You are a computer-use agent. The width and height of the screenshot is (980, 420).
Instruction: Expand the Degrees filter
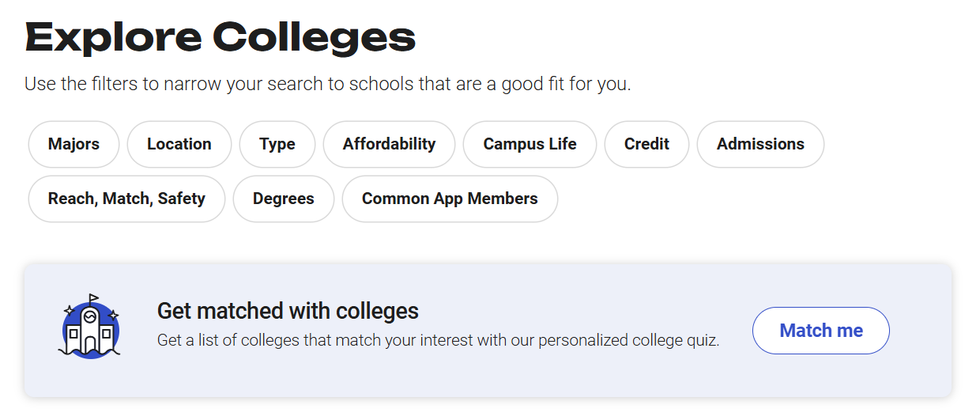(x=284, y=199)
